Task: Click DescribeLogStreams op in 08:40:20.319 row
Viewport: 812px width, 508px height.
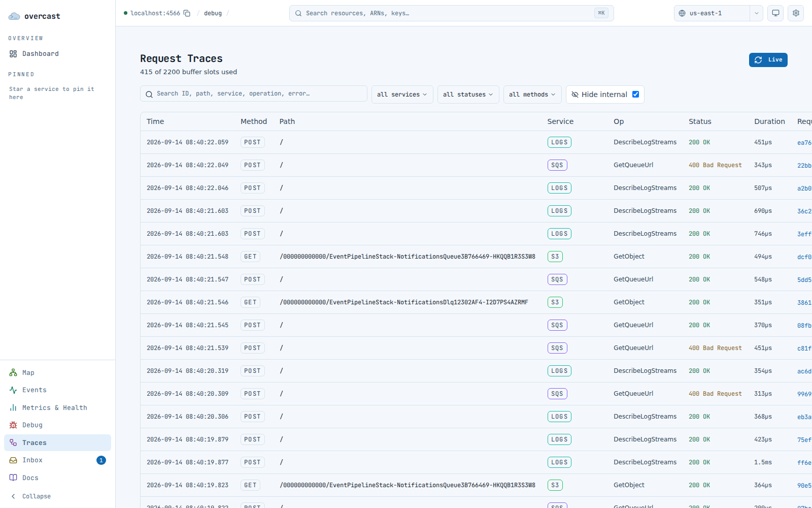Action: tap(645, 371)
